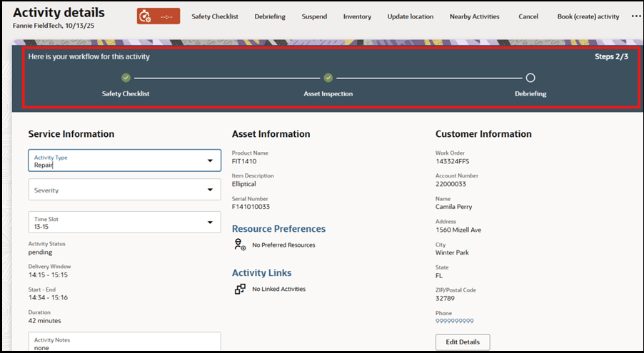Click the orange timer start button
The image size is (644, 353).
click(x=159, y=16)
